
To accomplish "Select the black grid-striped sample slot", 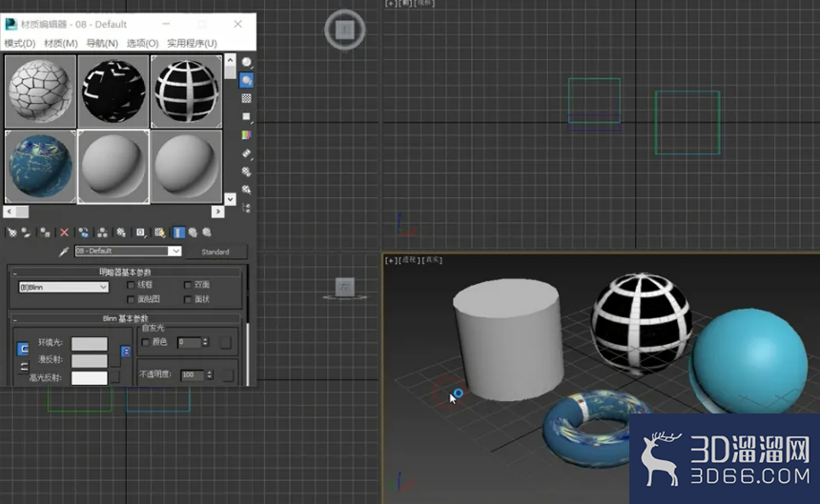I will [187, 91].
